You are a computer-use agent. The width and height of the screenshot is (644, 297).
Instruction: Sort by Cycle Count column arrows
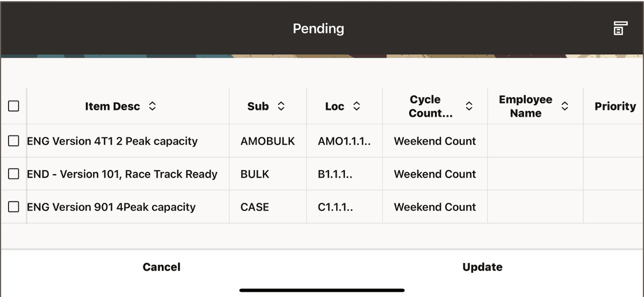(x=469, y=106)
